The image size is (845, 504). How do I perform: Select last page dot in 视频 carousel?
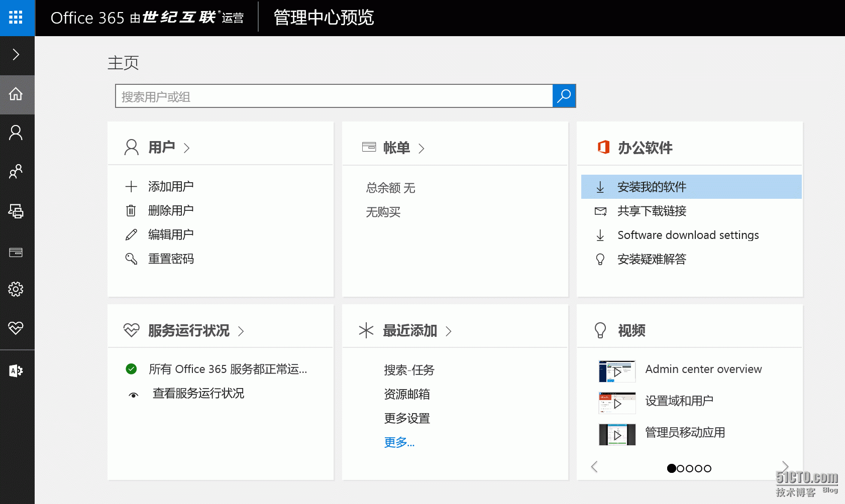click(707, 468)
